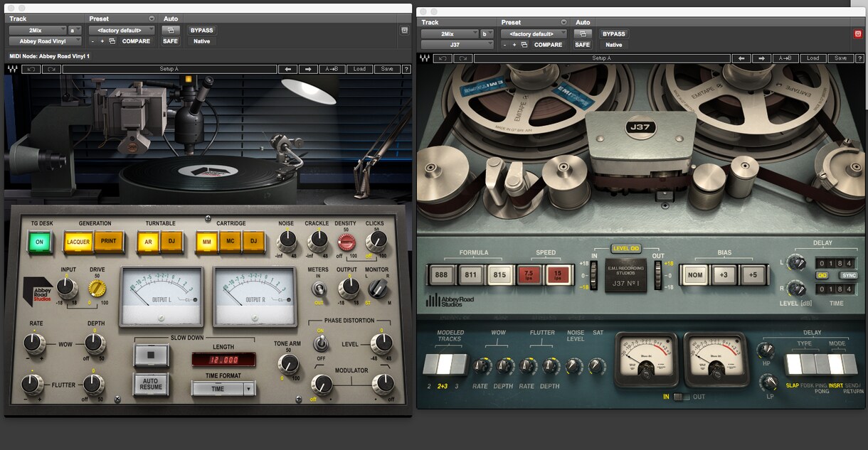The image size is (868, 450).
Task: Open the help question mark in Abbey Road Vinyl
Action: (406, 69)
